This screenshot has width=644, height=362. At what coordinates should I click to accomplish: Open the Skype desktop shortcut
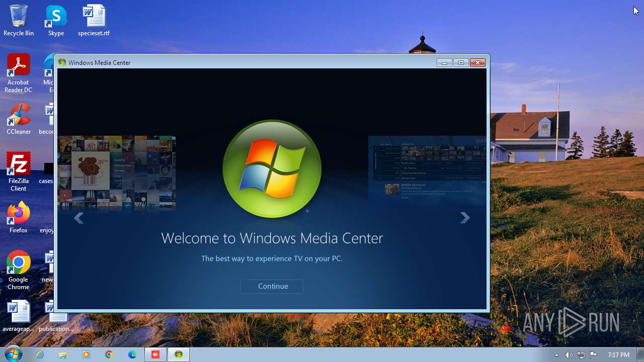(x=56, y=21)
